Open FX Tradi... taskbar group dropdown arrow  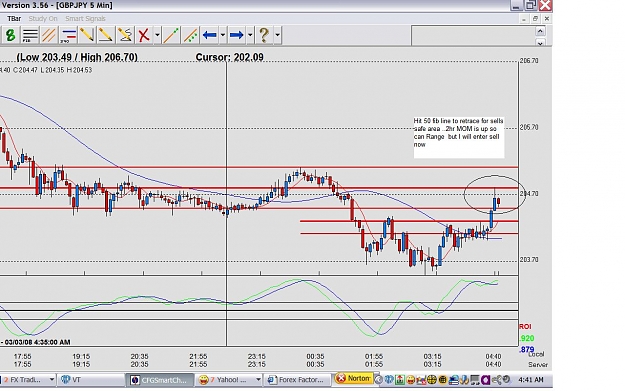(x=52, y=380)
